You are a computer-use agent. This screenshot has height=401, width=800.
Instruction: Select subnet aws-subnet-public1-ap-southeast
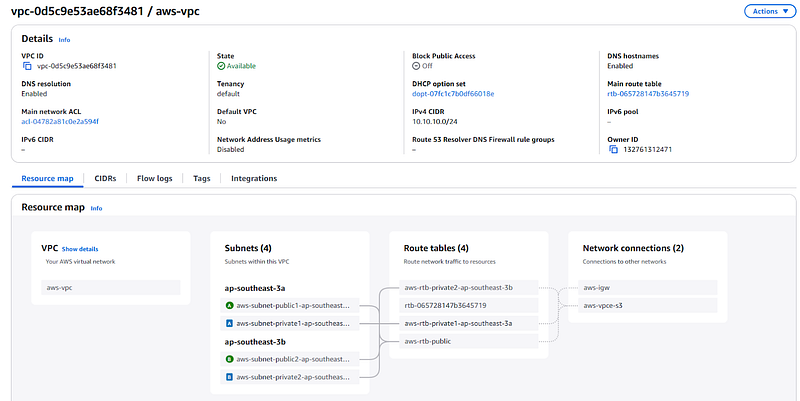coord(290,306)
